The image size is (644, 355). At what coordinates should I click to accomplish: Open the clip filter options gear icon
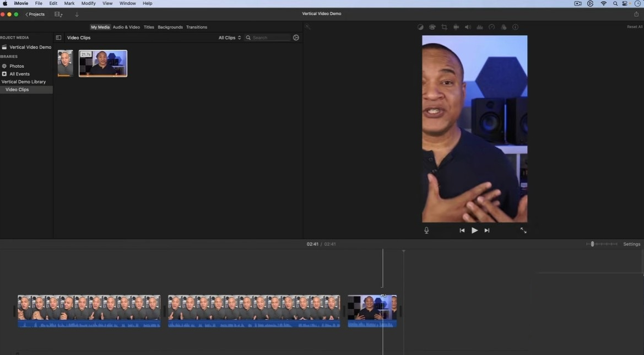(x=296, y=38)
